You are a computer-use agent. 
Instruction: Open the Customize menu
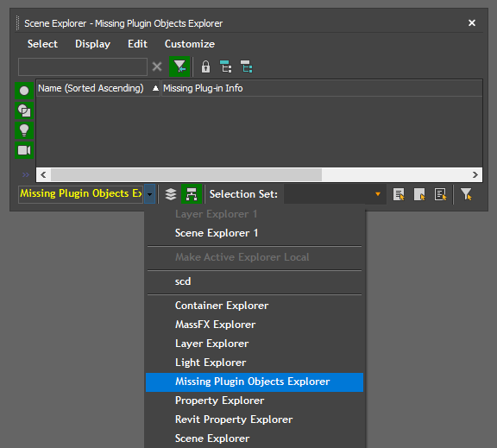(190, 44)
